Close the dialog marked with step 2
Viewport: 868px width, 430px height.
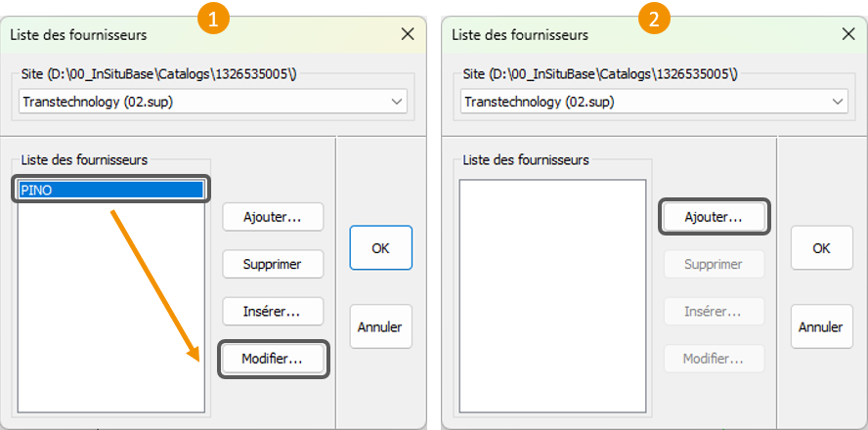click(848, 34)
